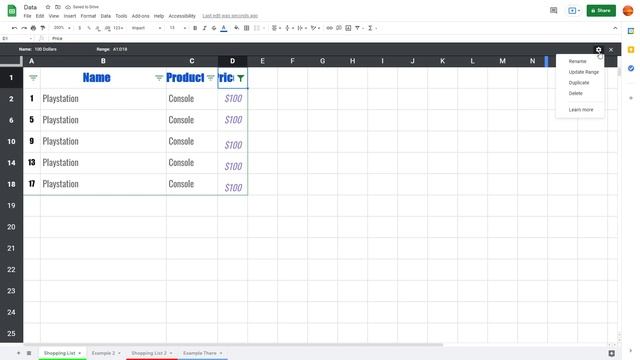Open more number formats dropdown
Viewport: 640px width, 360px height.
tap(118, 28)
